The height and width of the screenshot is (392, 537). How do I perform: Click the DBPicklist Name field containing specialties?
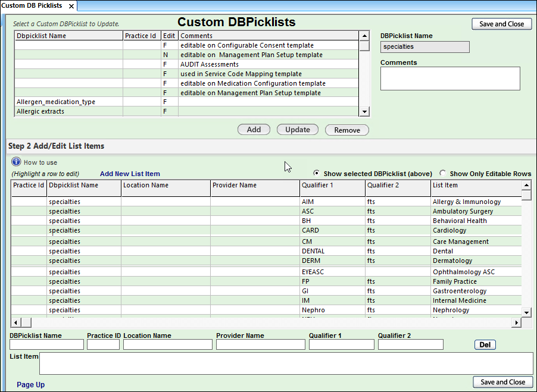coord(424,47)
